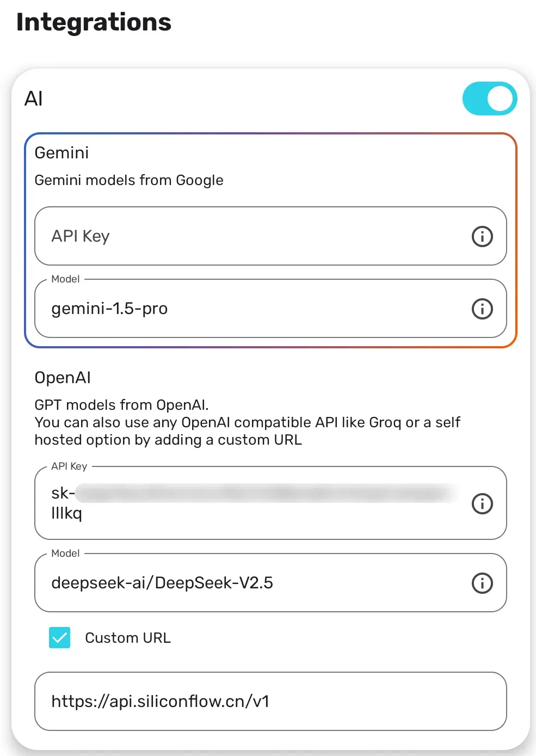Image resolution: width=536 pixels, height=756 pixels.
Task: Click 'Gemini models from Google' description
Action: [129, 180]
